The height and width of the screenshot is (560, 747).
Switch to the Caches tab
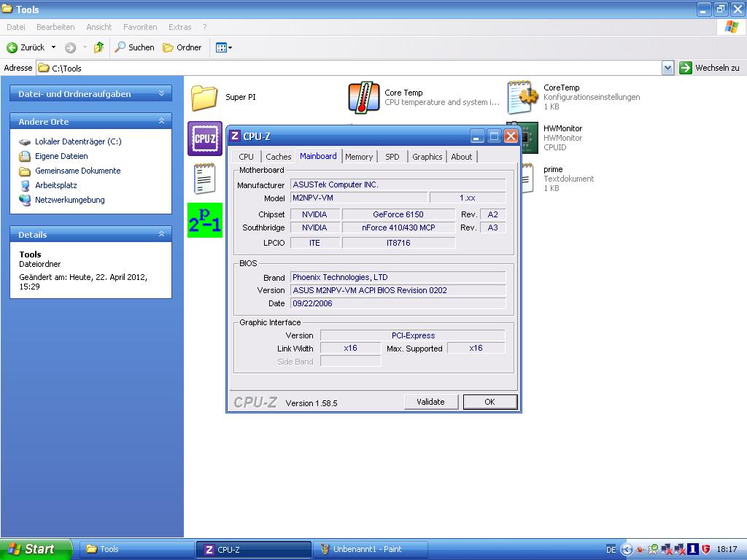(278, 157)
